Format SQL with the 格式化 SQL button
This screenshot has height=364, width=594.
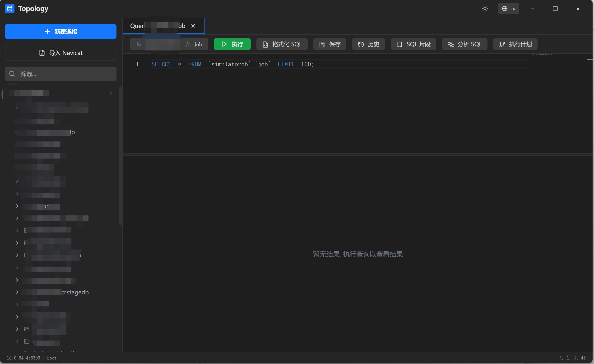click(x=282, y=44)
